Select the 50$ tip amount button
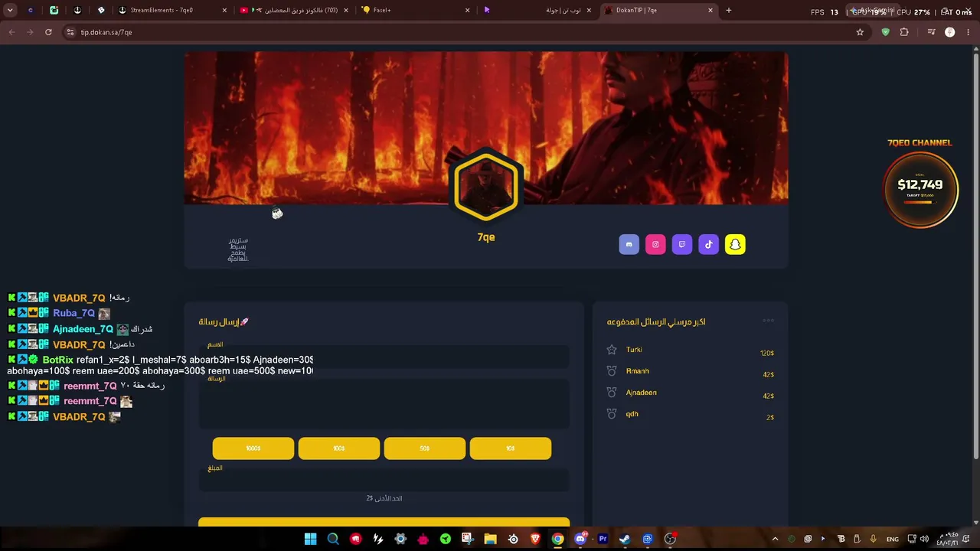Viewport: 980px width, 551px height. (425, 448)
